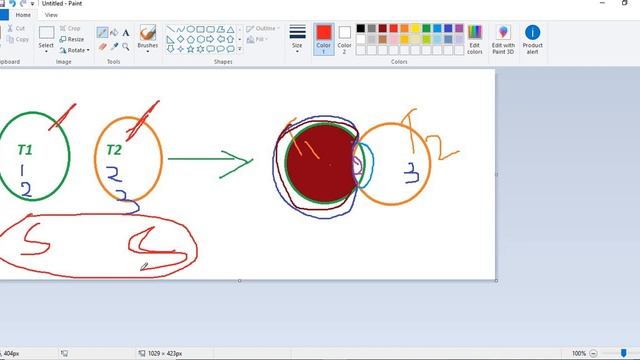
Task: Choose the Five-point star shape
Action: coord(191,49)
